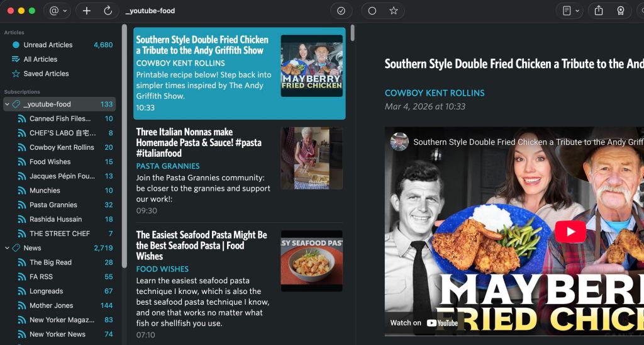644x345 pixels.
Task: Select All Articles in sidebar
Action: point(60,59)
